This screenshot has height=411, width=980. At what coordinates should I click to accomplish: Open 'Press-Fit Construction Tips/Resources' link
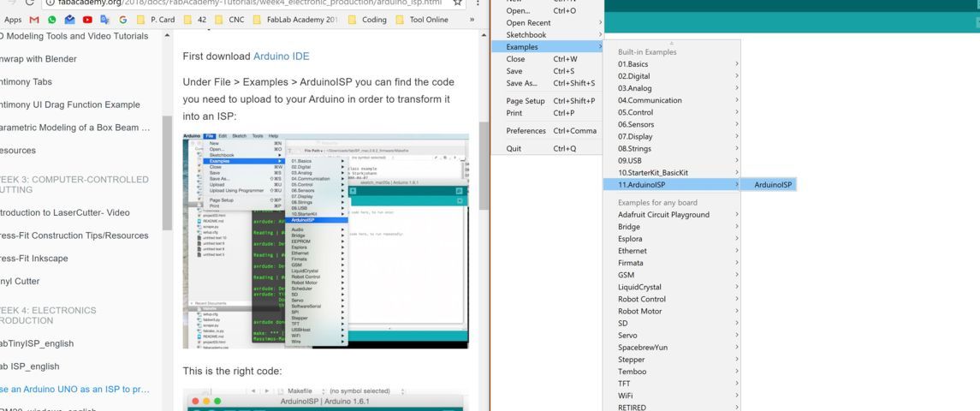click(x=74, y=235)
